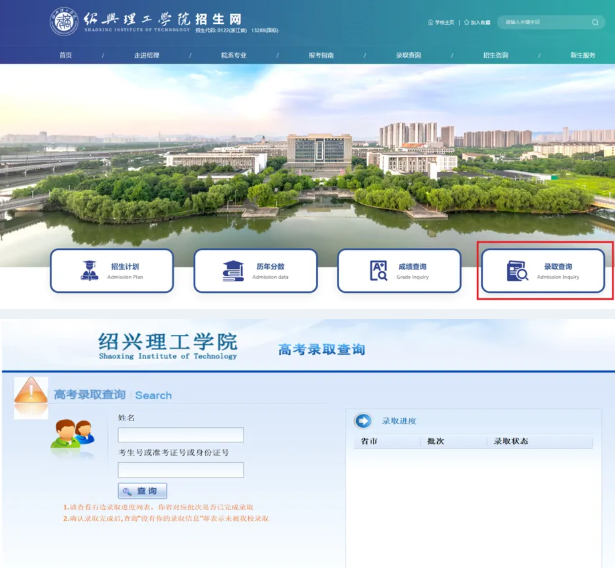The image size is (615, 568).
Task: Open the 新生服务 navigation item
Action: click(x=582, y=55)
